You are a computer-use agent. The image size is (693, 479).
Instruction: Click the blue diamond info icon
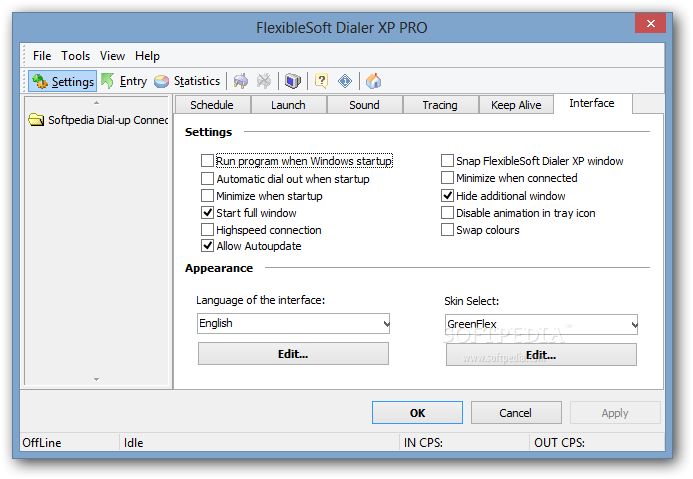click(x=345, y=81)
